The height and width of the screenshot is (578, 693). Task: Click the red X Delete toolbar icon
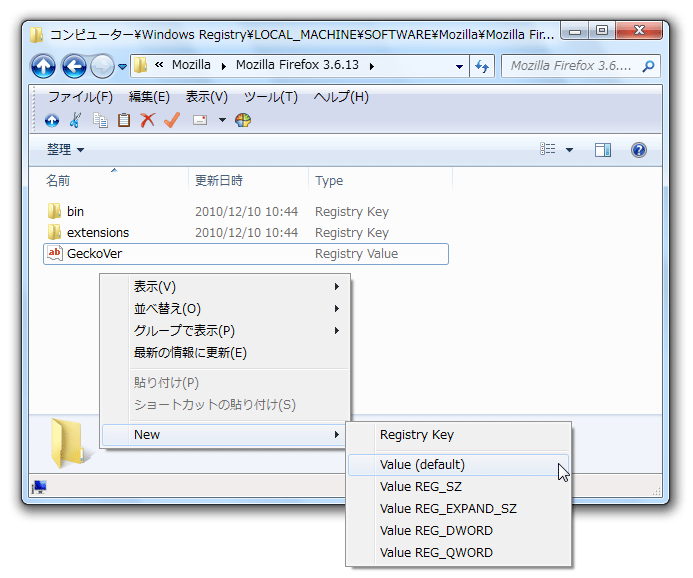pyautogui.click(x=148, y=120)
